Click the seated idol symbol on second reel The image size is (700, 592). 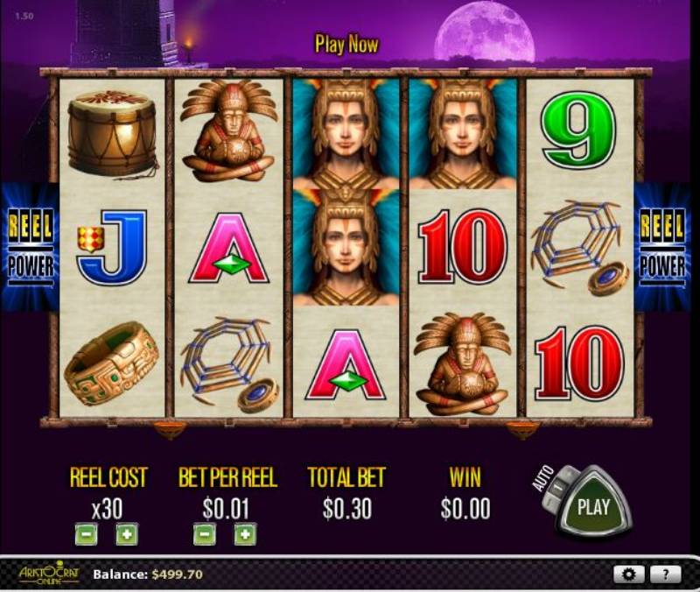tap(228, 131)
